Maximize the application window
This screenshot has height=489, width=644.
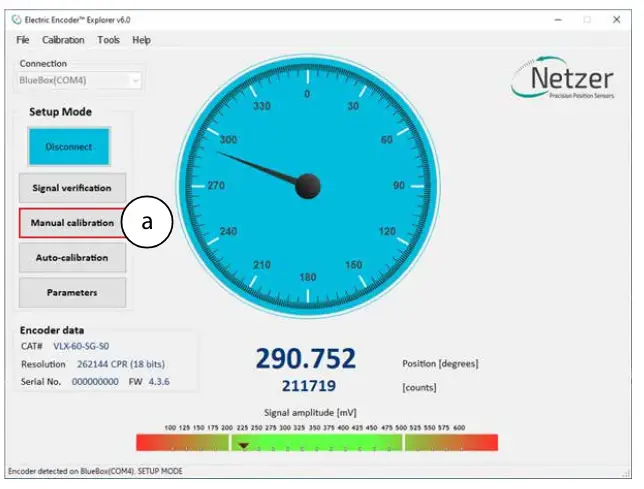coord(587,18)
